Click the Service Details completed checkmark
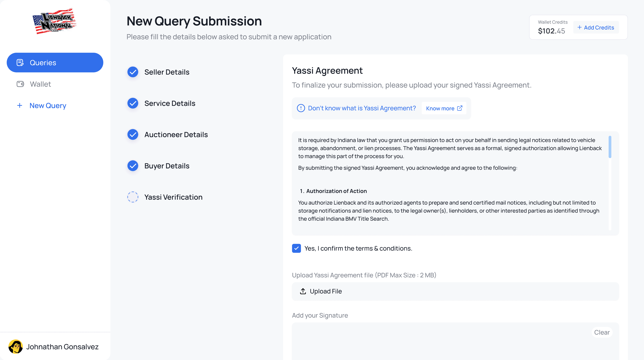The height and width of the screenshot is (360, 644). click(x=133, y=103)
